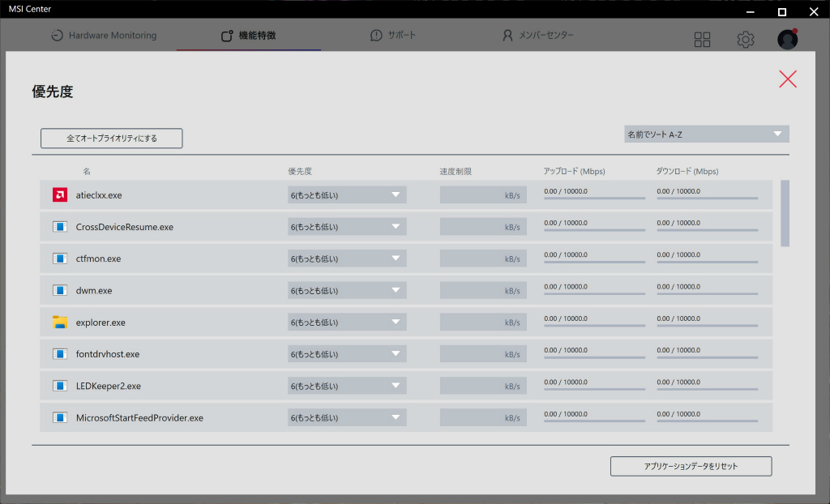The height and width of the screenshot is (504, 830).
Task: Close the priority panel with red X
Action: coord(788,79)
